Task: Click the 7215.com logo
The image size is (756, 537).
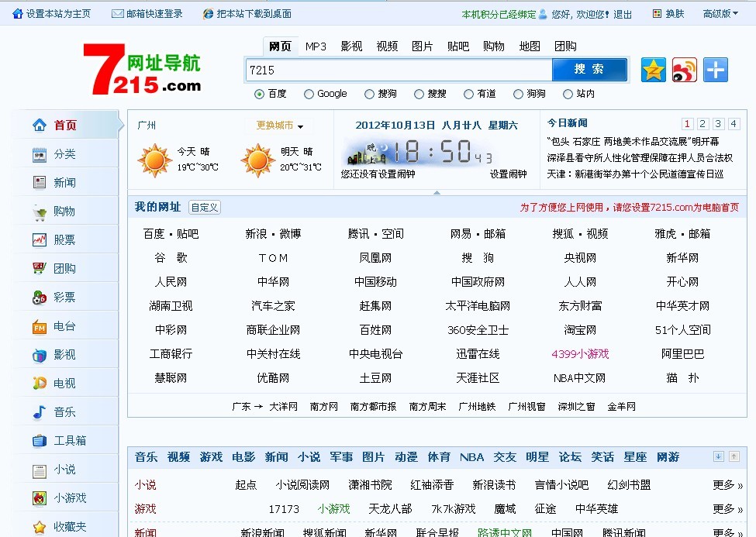Action: point(142,70)
